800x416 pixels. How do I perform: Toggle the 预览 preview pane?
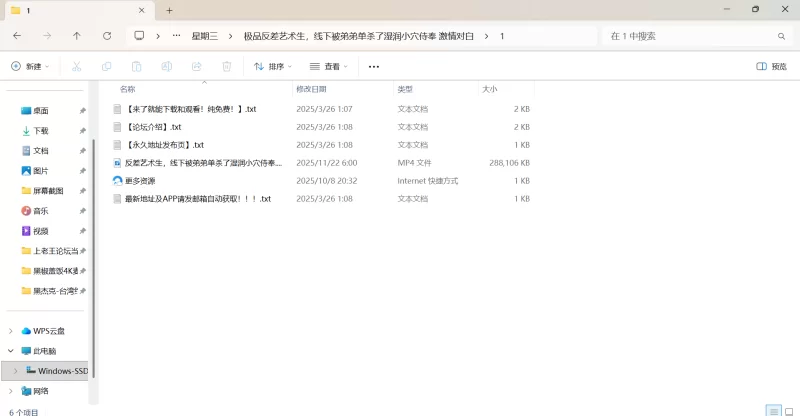(771, 66)
